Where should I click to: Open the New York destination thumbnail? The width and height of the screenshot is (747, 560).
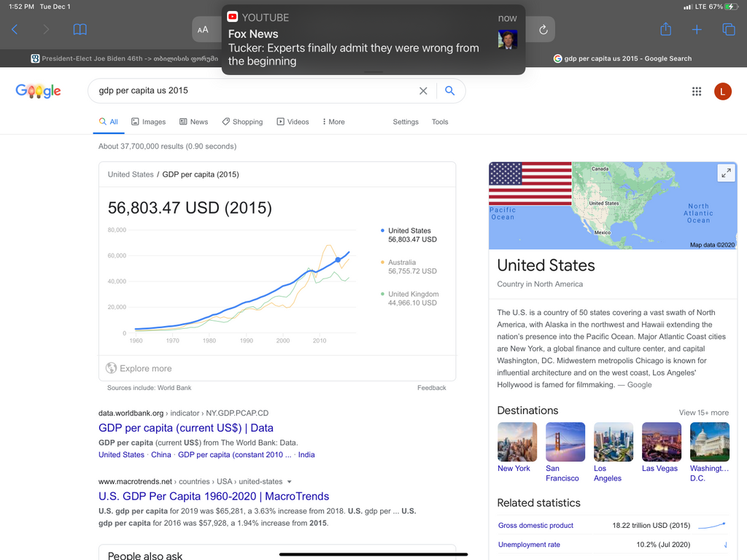[x=517, y=442]
